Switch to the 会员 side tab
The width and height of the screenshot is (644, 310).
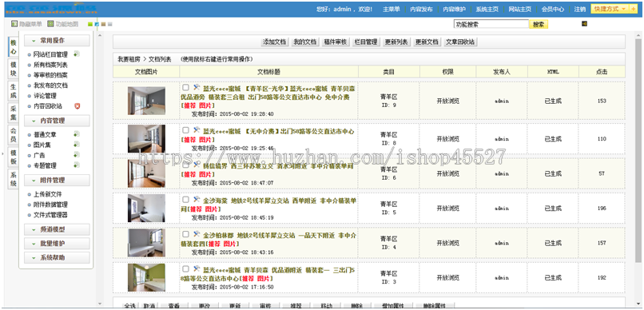14,136
